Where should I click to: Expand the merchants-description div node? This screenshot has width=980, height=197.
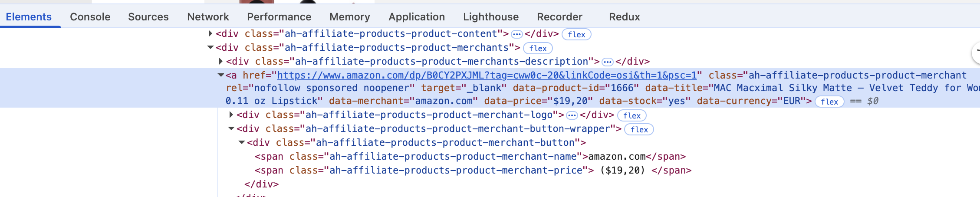tap(221, 61)
